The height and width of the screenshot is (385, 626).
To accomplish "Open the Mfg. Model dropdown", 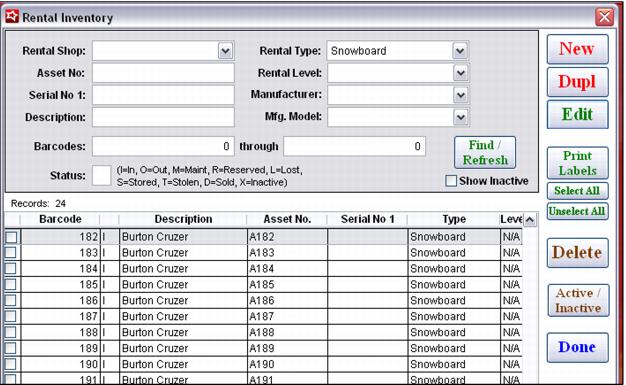I will (461, 117).
